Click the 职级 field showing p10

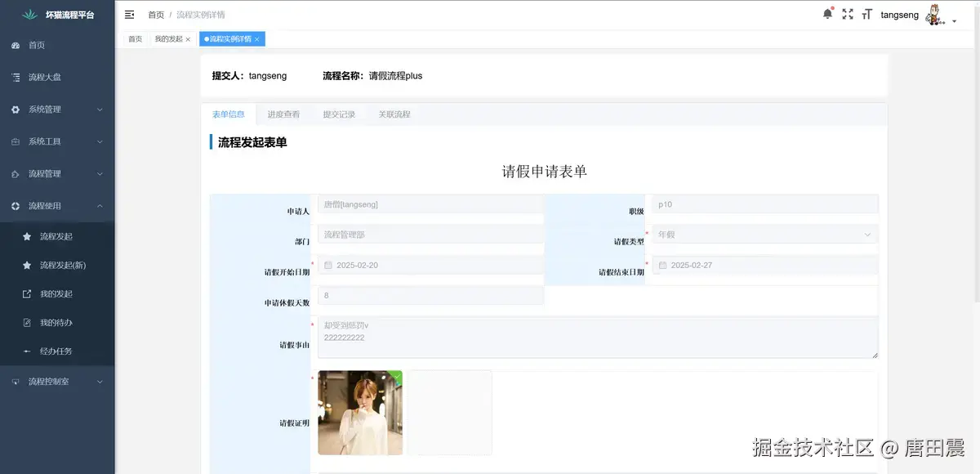(x=764, y=204)
